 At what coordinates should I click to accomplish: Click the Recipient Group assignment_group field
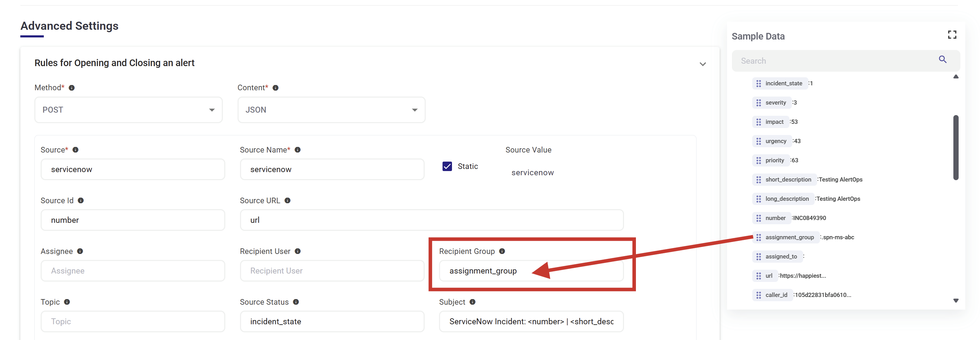(x=531, y=271)
